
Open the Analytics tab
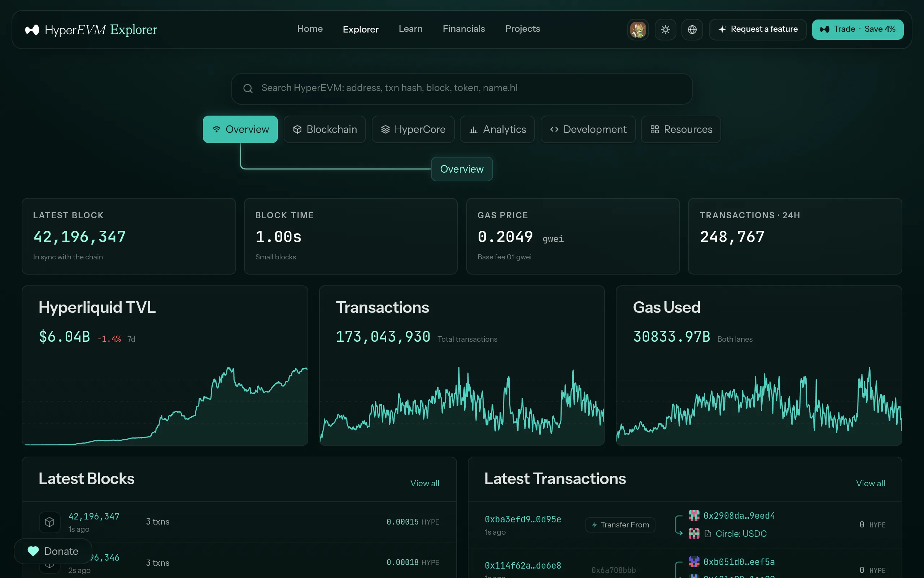pyautogui.click(x=497, y=129)
